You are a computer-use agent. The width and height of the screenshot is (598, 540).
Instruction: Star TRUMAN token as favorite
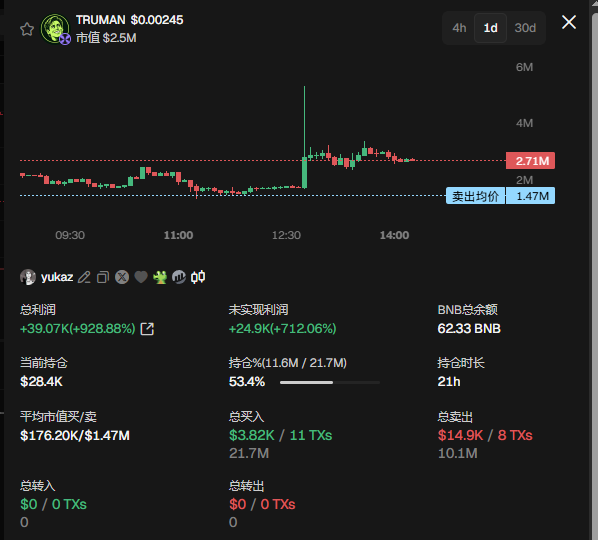[x=27, y=29]
